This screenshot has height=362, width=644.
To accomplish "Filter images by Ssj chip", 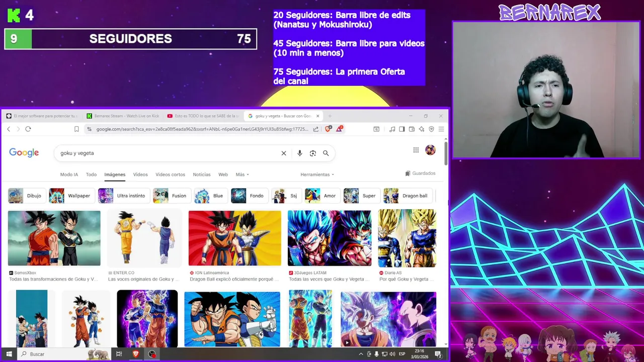I will pos(287,196).
